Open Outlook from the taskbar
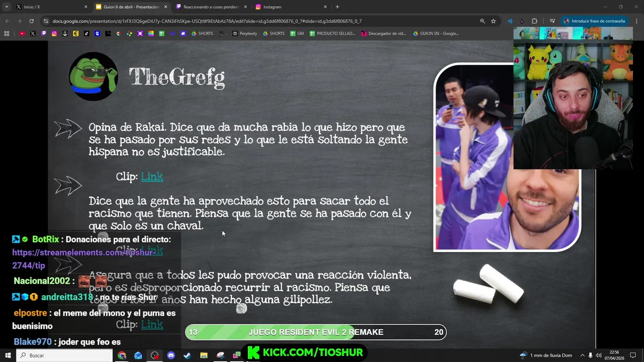This screenshot has width=644, height=362. click(x=138, y=355)
